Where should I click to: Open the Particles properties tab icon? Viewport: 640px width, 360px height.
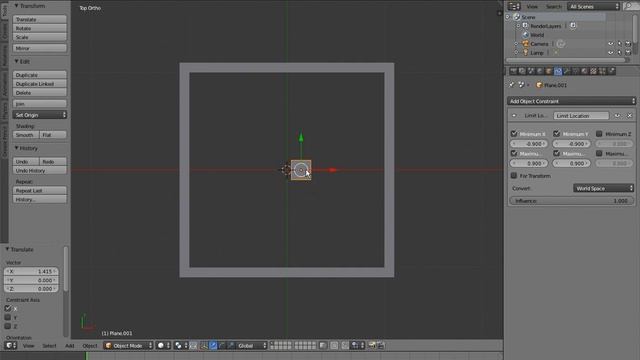tap(602, 71)
